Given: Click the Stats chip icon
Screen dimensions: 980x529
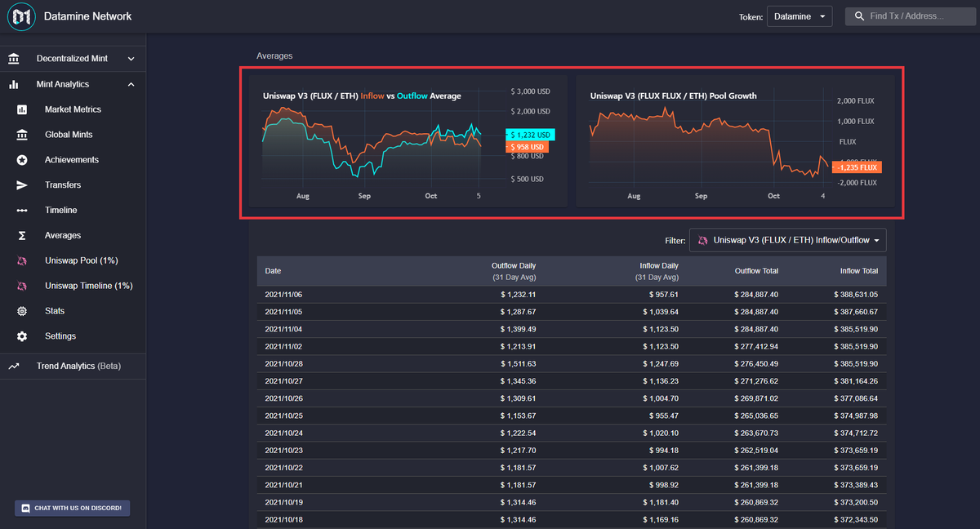Looking at the screenshot, I should click(x=22, y=311).
